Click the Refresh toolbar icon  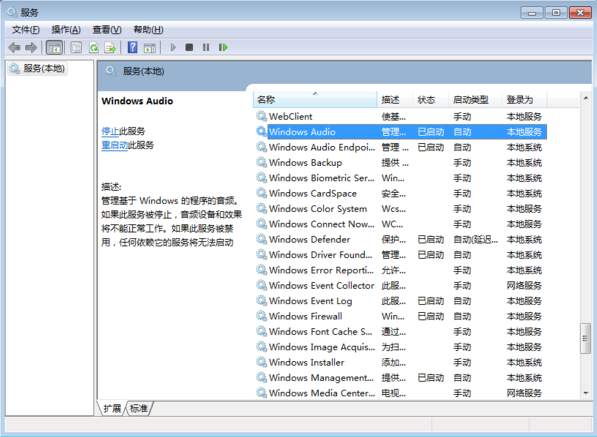pos(94,48)
